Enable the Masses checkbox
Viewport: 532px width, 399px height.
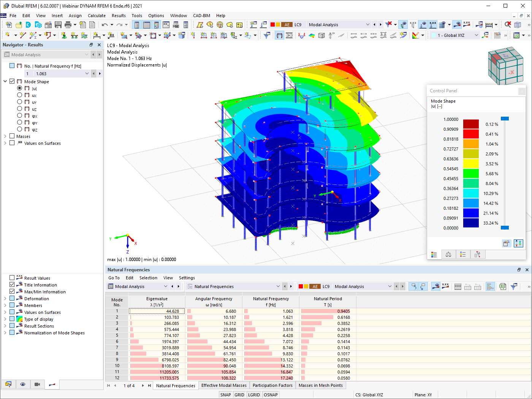click(x=12, y=136)
